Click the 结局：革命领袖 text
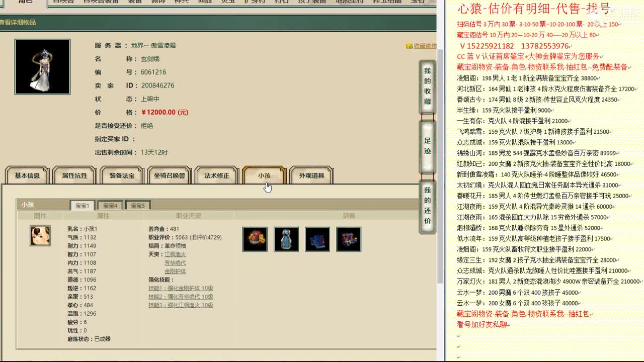This screenshot has width=644, height=362. pyautogui.click(x=167, y=246)
